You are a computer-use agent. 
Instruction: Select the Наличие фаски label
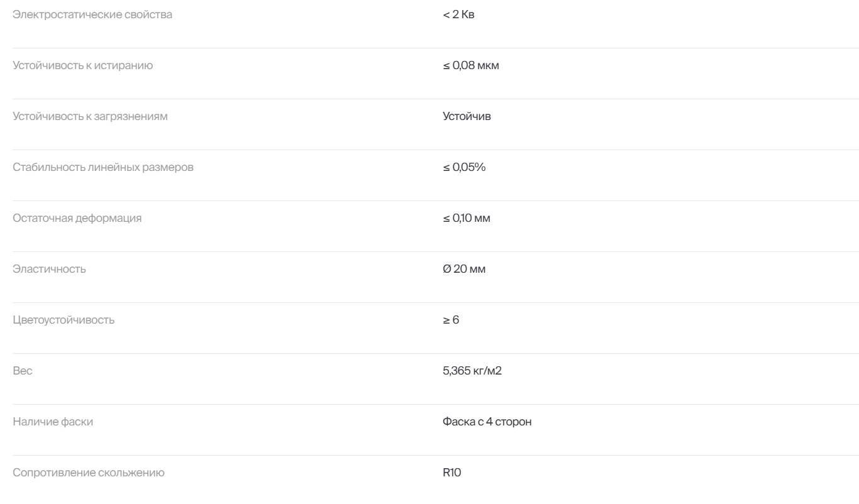click(53, 422)
